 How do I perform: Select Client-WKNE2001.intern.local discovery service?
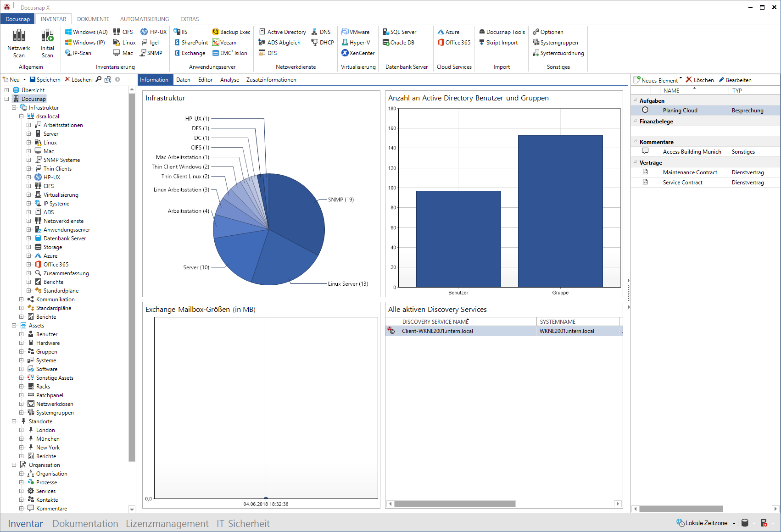504,331
